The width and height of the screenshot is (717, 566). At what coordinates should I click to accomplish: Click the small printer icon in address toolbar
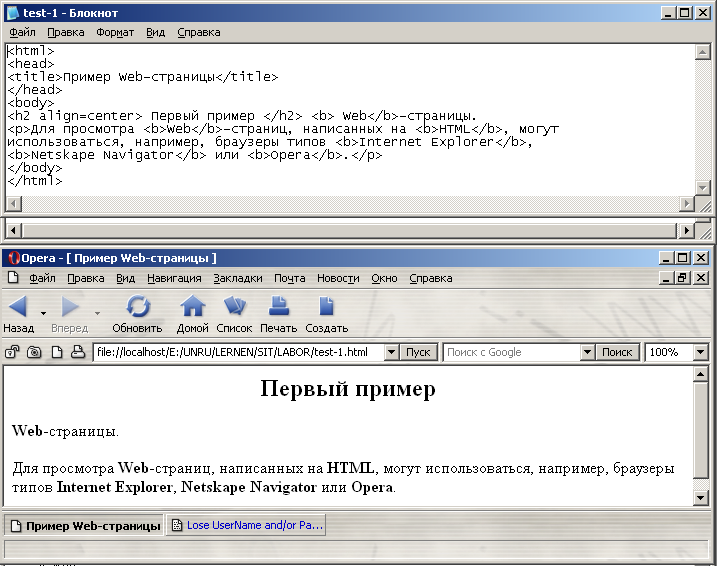point(78,352)
